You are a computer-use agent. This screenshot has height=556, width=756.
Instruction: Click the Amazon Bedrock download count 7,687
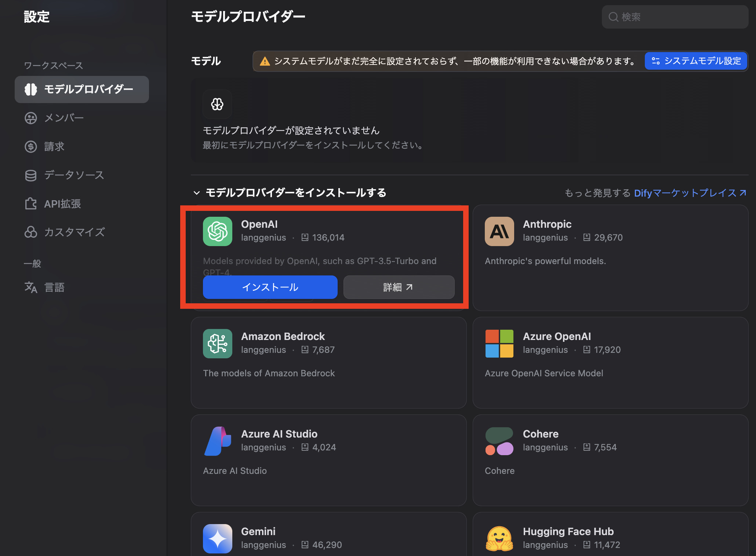pos(323,350)
